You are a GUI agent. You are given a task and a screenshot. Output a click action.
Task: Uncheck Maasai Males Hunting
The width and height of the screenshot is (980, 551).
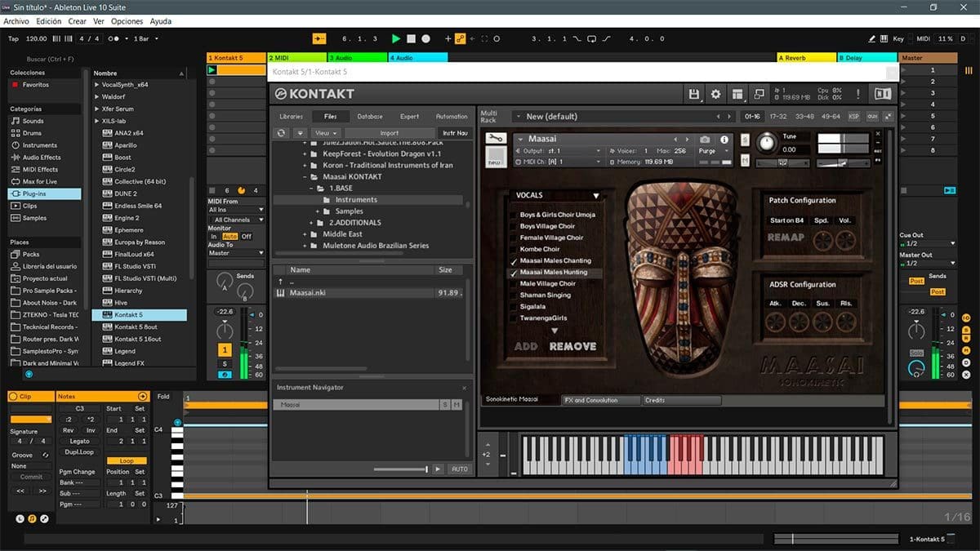514,272
